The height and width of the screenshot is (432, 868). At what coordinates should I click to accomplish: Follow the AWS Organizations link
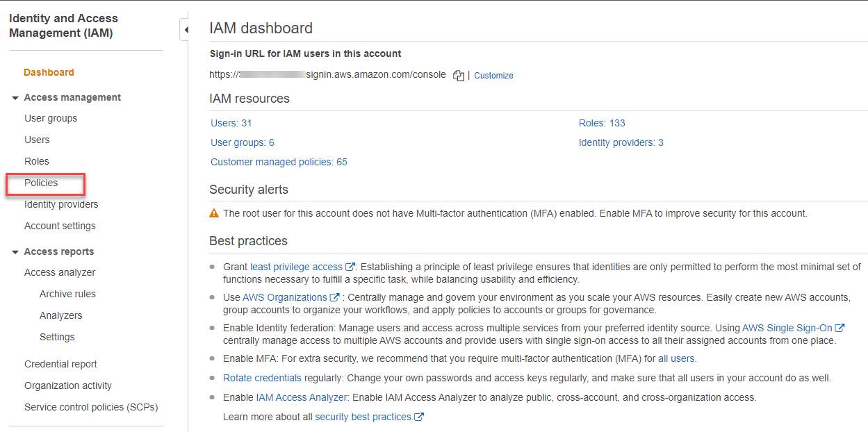[285, 297]
